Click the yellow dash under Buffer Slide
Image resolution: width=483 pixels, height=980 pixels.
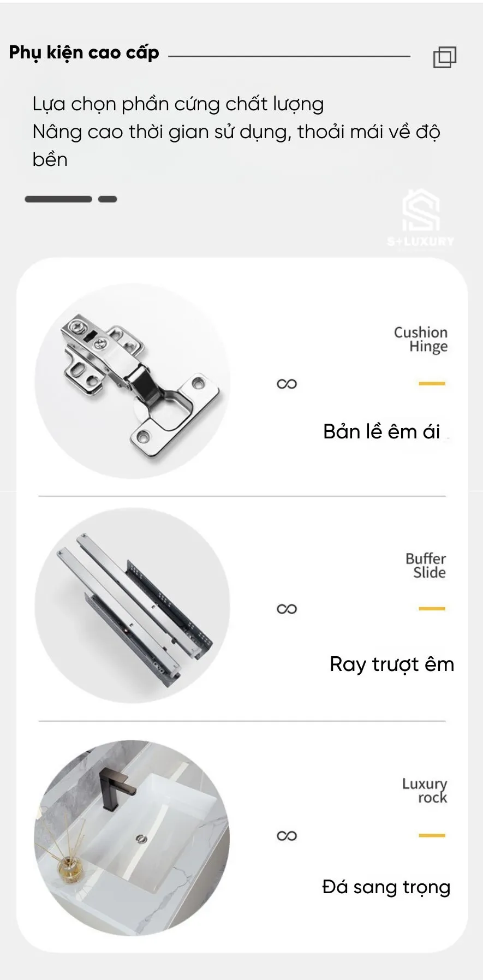click(432, 608)
